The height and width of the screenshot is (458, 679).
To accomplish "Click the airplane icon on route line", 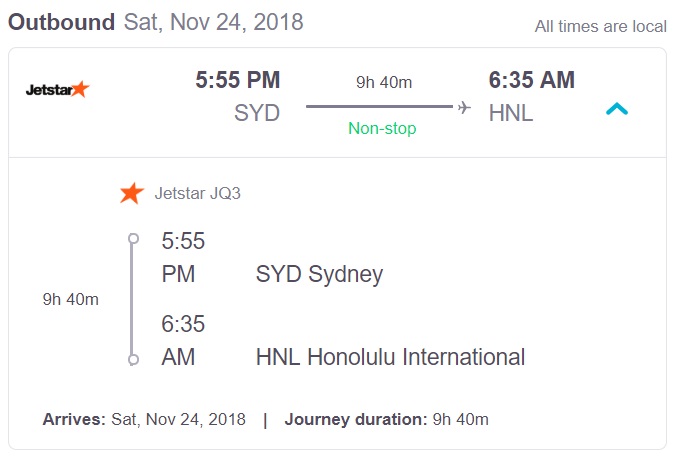I will point(464,107).
